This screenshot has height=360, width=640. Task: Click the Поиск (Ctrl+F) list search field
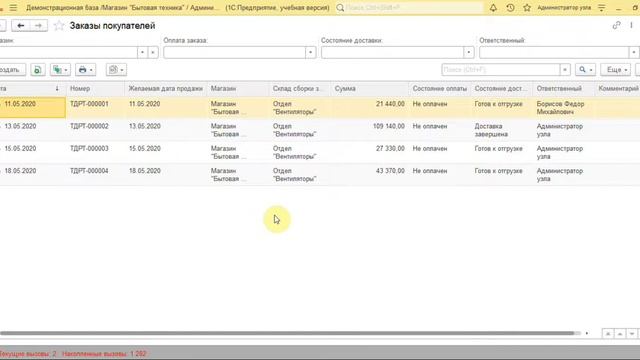501,70
